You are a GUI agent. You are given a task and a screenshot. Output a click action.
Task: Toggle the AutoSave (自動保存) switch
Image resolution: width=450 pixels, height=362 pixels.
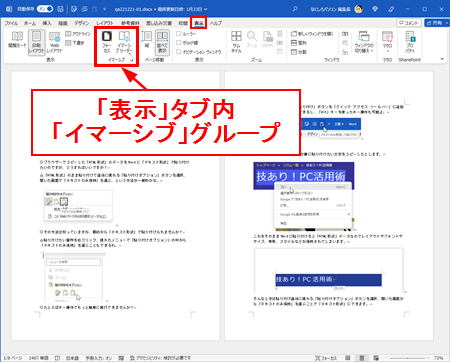pyautogui.click(x=45, y=9)
